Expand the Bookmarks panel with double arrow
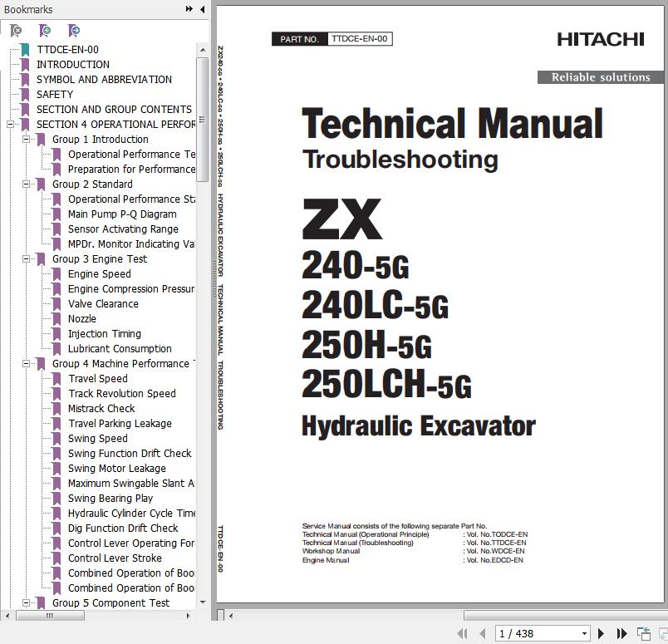Screen dimensions: 668x644 (189, 9)
